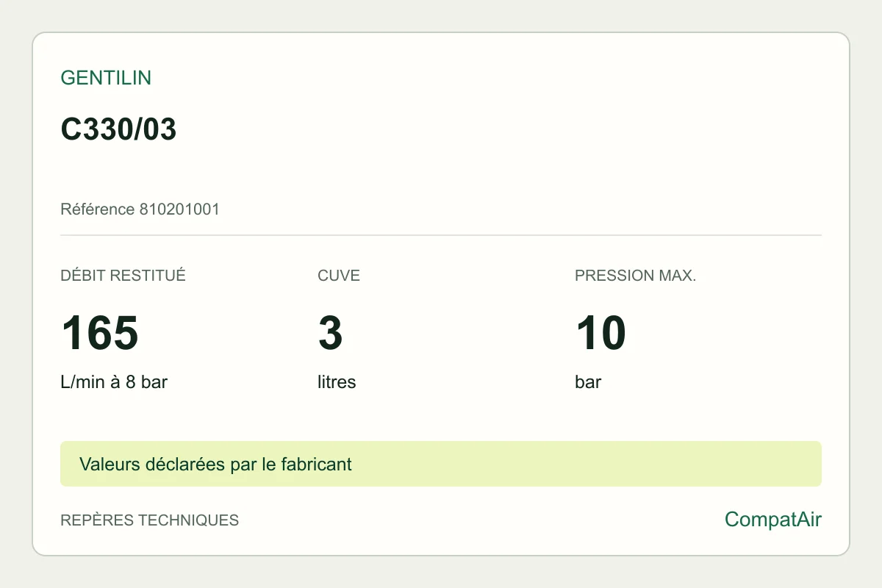This screenshot has height=588, width=882.
Task: Open the CompatAir link
Action: [773, 520]
